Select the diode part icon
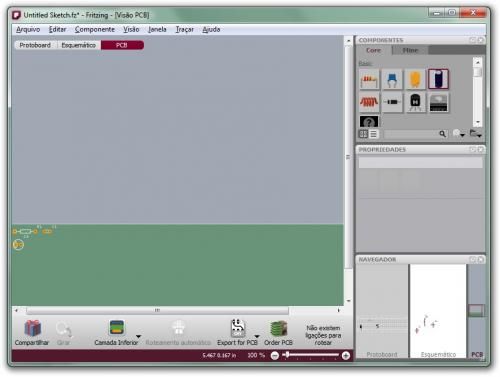The image size is (500, 377). [392, 102]
